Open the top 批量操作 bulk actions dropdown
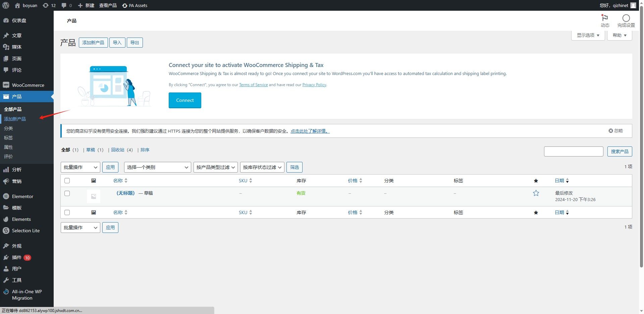The width and height of the screenshot is (644, 314). (80, 167)
